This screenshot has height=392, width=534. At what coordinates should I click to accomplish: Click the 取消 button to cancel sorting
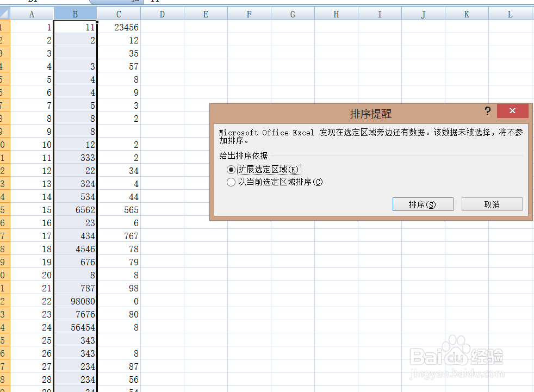(492, 204)
